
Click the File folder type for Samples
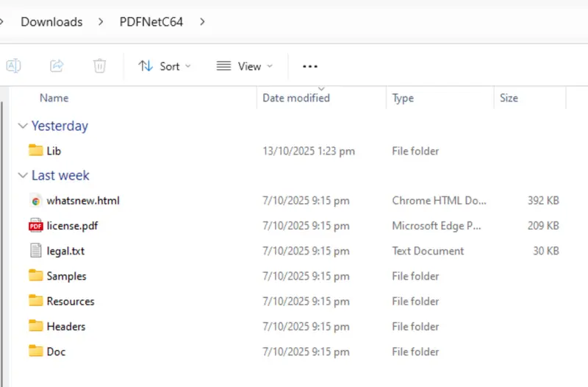[x=415, y=276]
